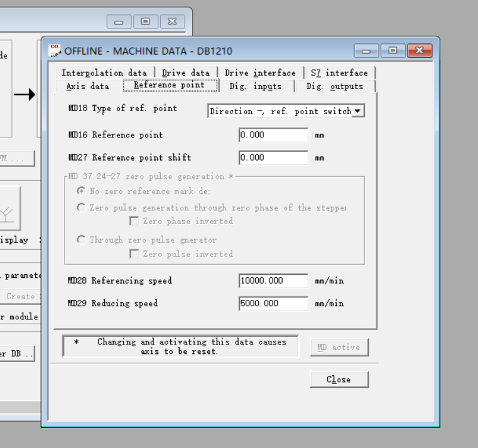Open the Axis data tab
The width and height of the screenshot is (478, 448).
click(x=88, y=87)
